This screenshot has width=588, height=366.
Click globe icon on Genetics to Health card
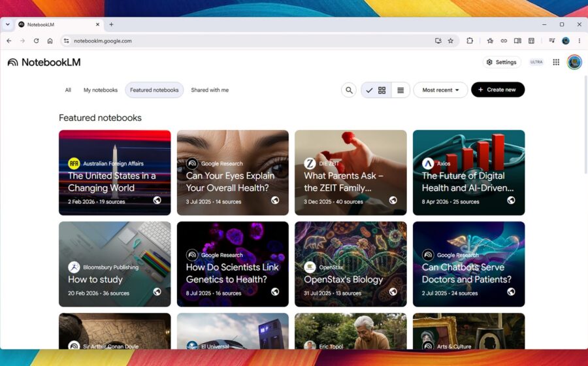tap(275, 291)
